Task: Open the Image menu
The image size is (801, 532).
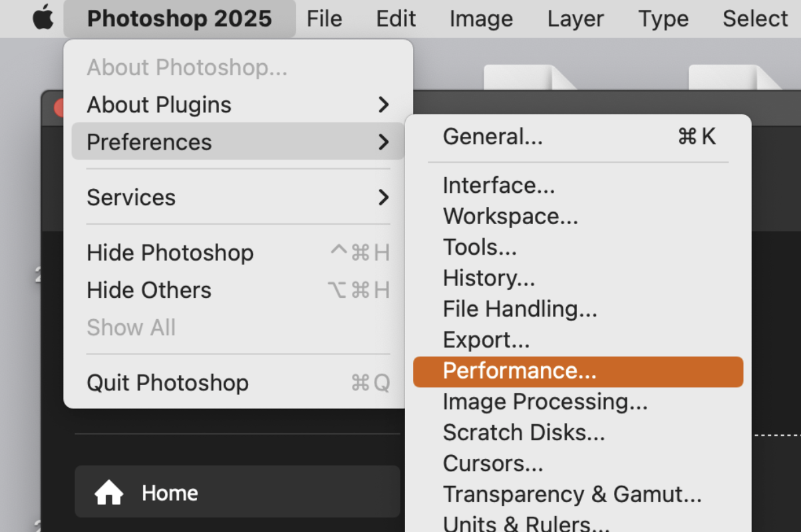Action: pyautogui.click(x=480, y=18)
